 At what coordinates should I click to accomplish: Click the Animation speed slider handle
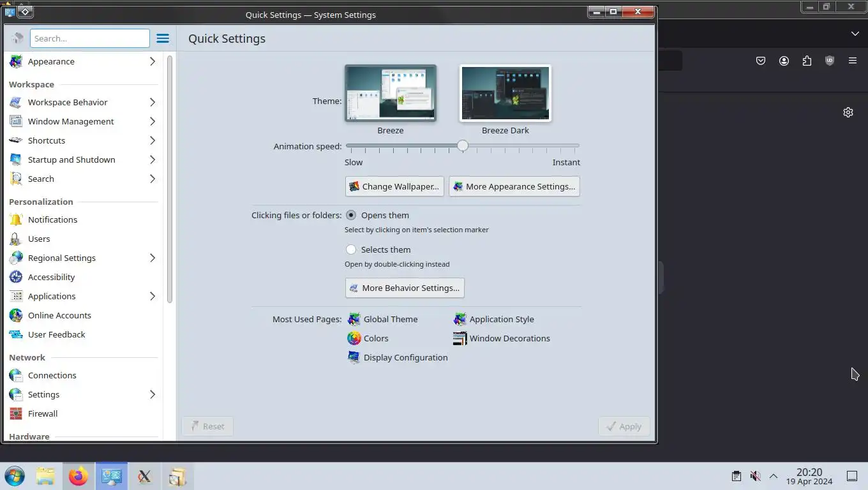coord(463,146)
